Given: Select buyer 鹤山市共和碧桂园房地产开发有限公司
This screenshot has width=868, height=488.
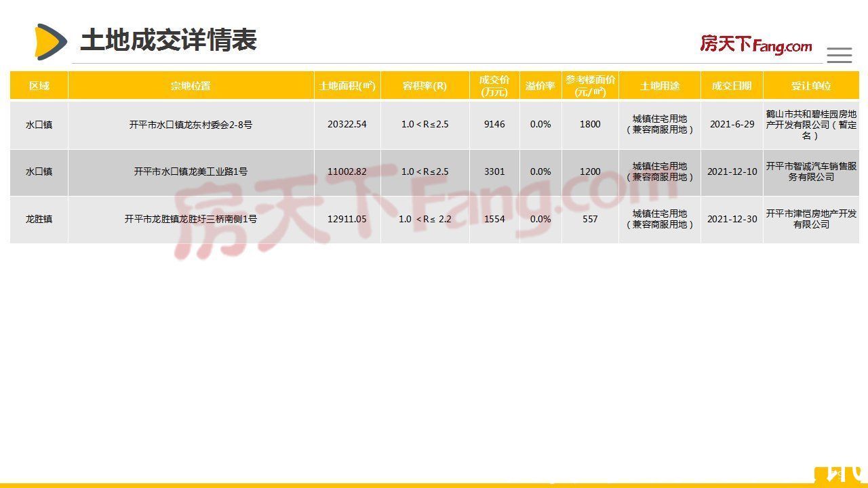Looking at the screenshot, I should coord(811,125).
